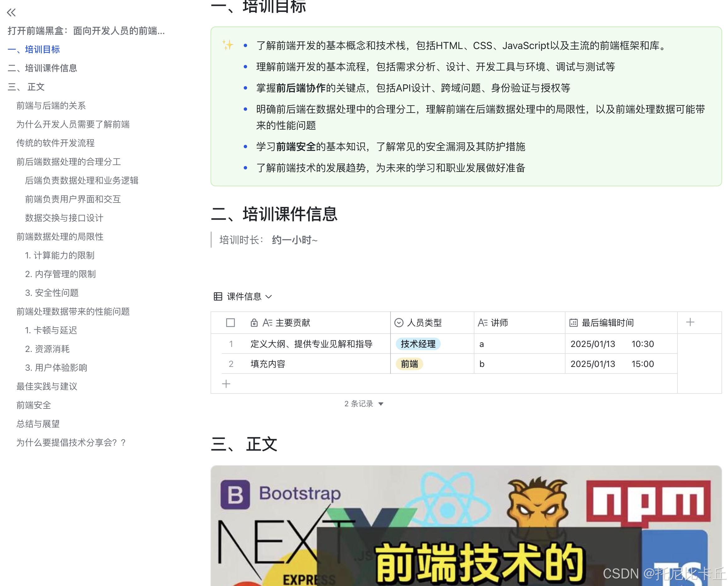Viewport: 728px width, 586px height.
Task: Go to 3. 安全性问题 in outline
Action: 52,292
